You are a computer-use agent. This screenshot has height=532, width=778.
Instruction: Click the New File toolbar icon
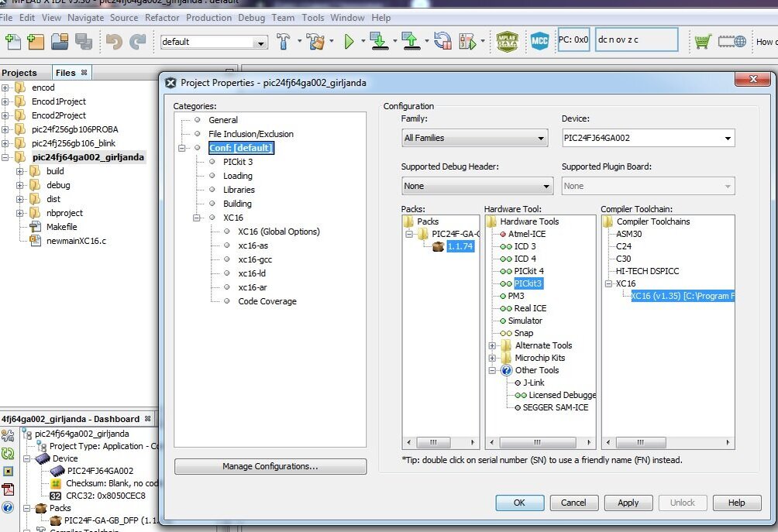tap(13, 42)
